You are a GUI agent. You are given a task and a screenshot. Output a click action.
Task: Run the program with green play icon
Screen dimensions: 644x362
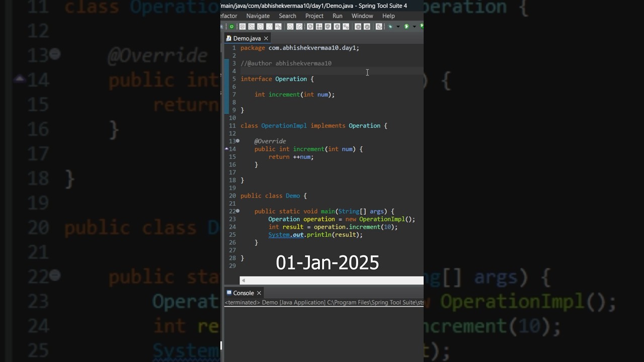[407, 27]
